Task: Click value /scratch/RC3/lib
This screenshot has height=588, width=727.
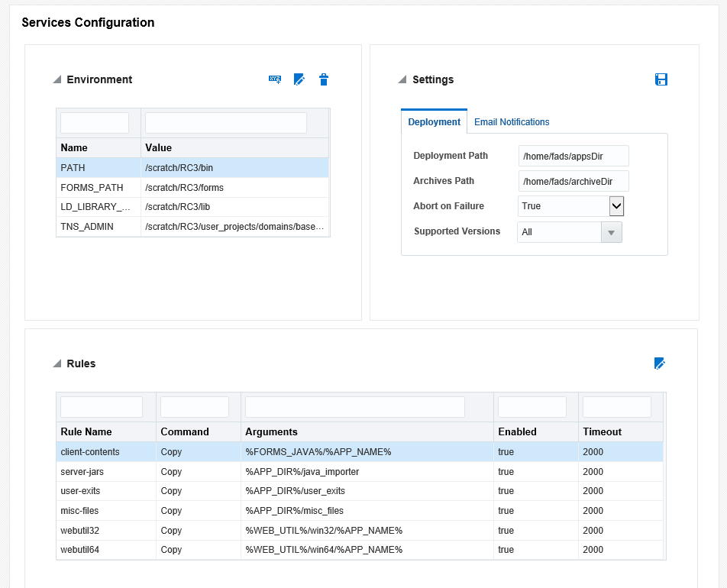Action: point(178,207)
